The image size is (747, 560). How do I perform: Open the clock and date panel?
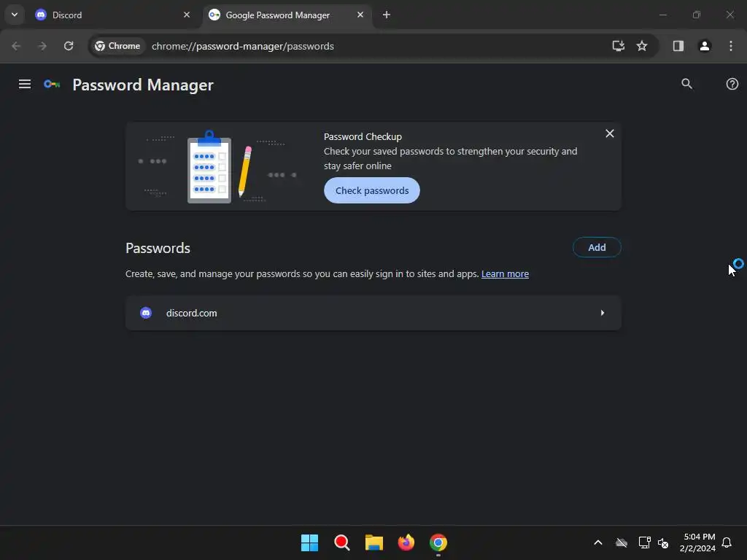pyautogui.click(x=698, y=542)
